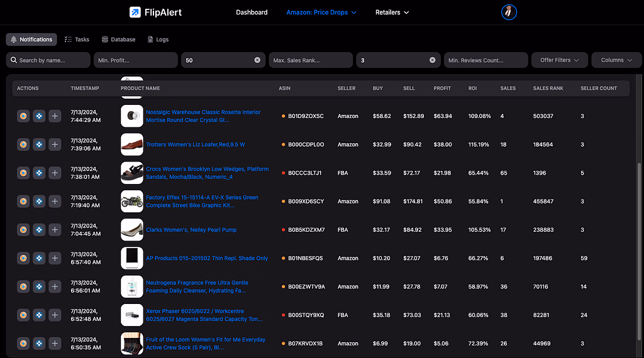The image size is (644, 358).
Task: Click the blue action icon for Nostalgic Warehouse row
Action: coord(39,116)
